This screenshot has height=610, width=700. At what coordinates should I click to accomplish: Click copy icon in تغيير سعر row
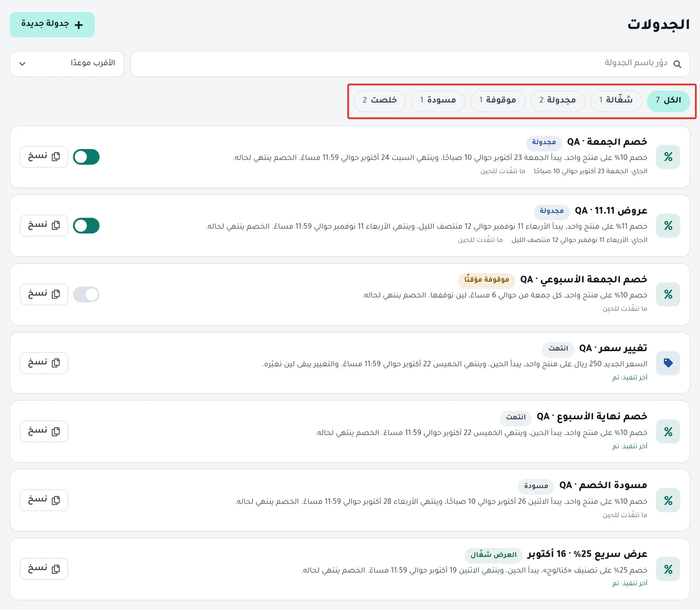[56, 363]
